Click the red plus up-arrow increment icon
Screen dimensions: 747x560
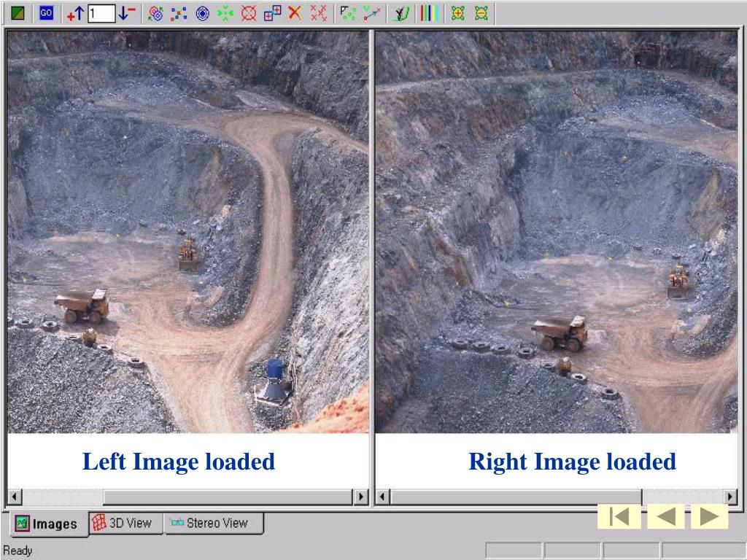click(75, 13)
